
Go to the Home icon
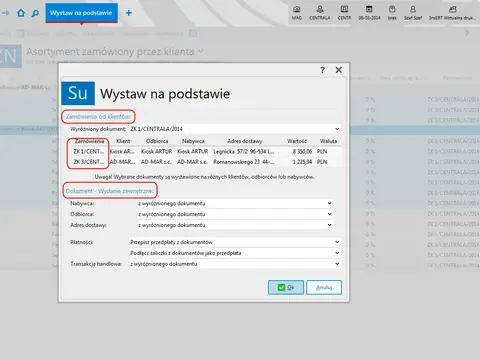tap(21, 13)
